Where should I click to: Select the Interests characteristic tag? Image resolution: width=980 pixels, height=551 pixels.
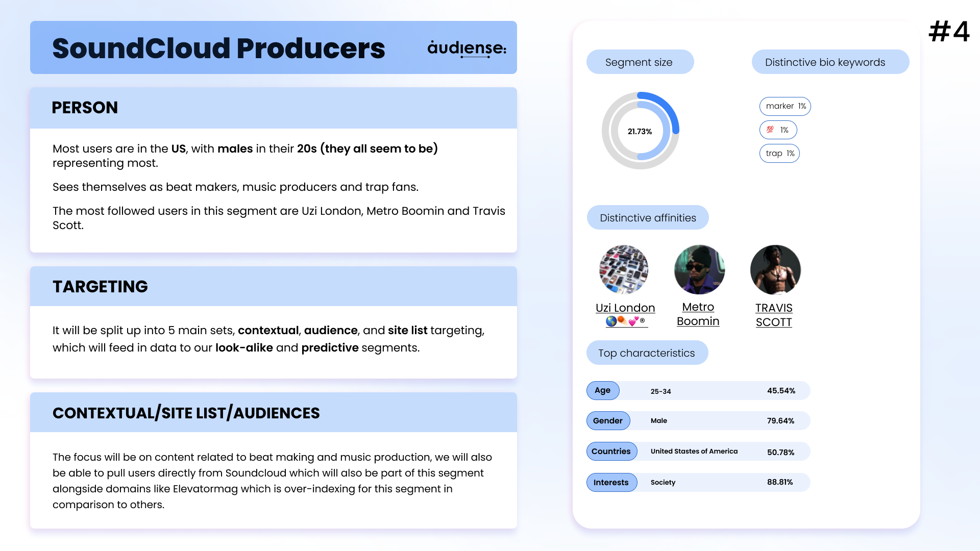click(611, 482)
